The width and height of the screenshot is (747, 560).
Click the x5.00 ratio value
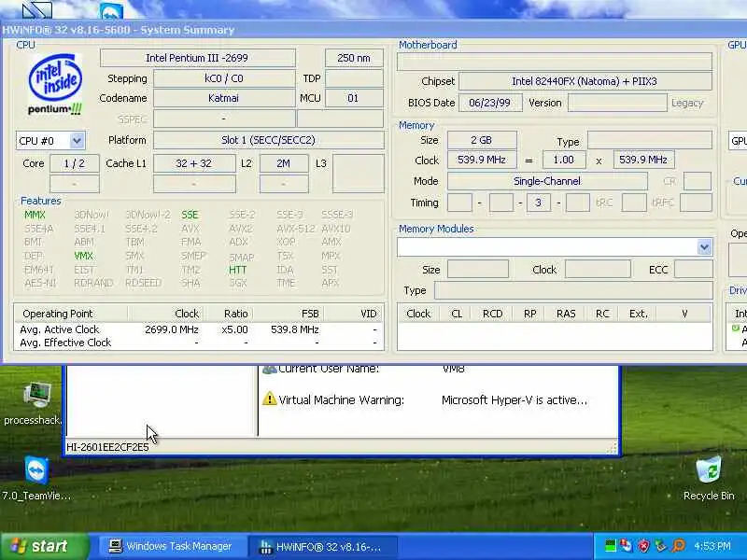[235, 329]
